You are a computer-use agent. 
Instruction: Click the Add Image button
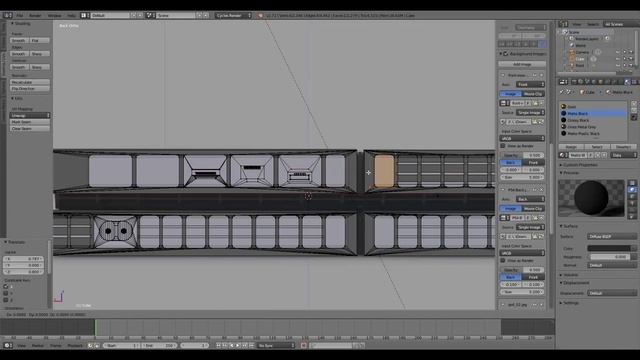[522, 64]
